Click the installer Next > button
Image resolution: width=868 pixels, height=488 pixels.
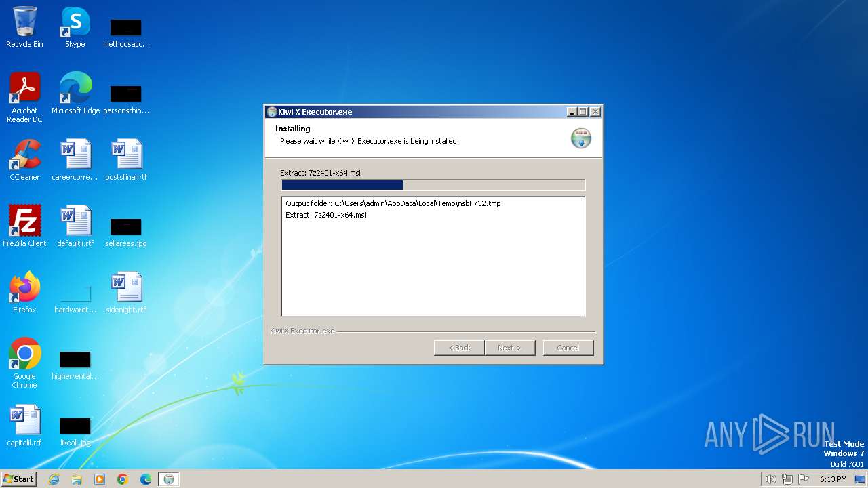click(x=509, y=348)
